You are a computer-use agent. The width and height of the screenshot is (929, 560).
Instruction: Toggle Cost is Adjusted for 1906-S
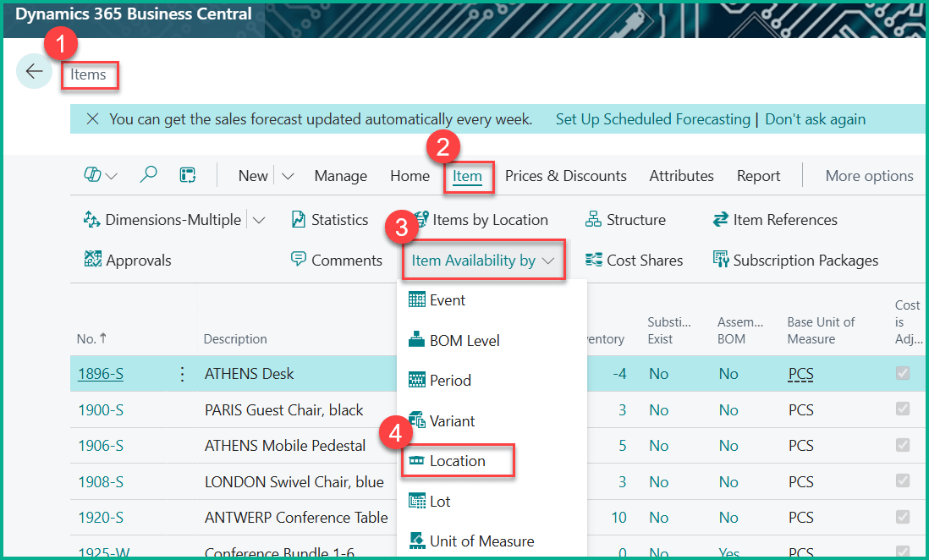tap(902, 444)
